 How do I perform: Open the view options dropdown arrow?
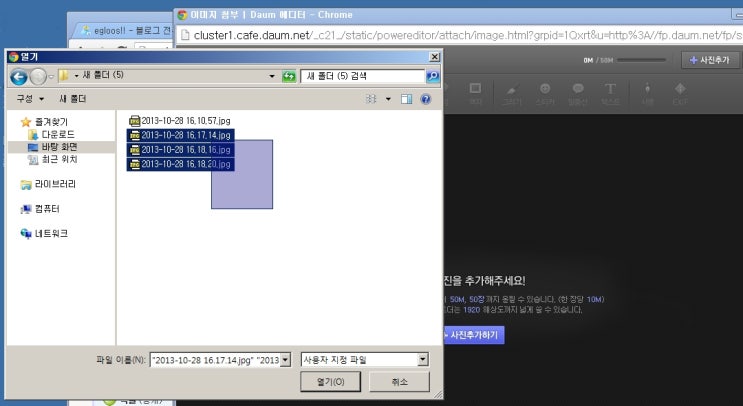(388, 99)
